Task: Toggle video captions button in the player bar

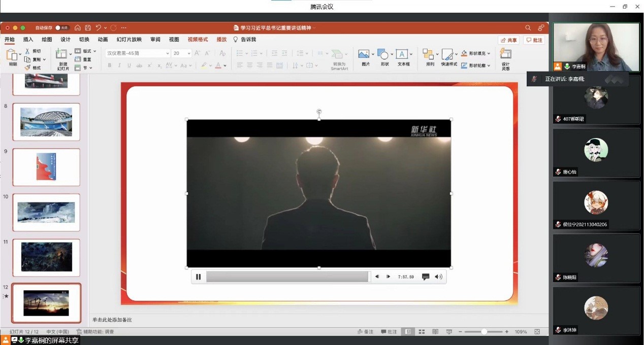Action: click(x=426, y=277)
